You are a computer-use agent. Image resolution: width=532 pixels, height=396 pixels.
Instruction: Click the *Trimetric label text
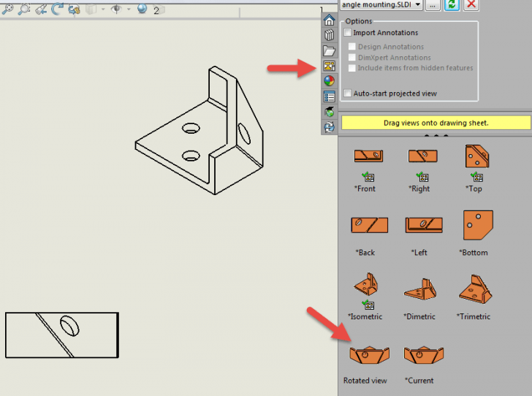click(474, 316)
